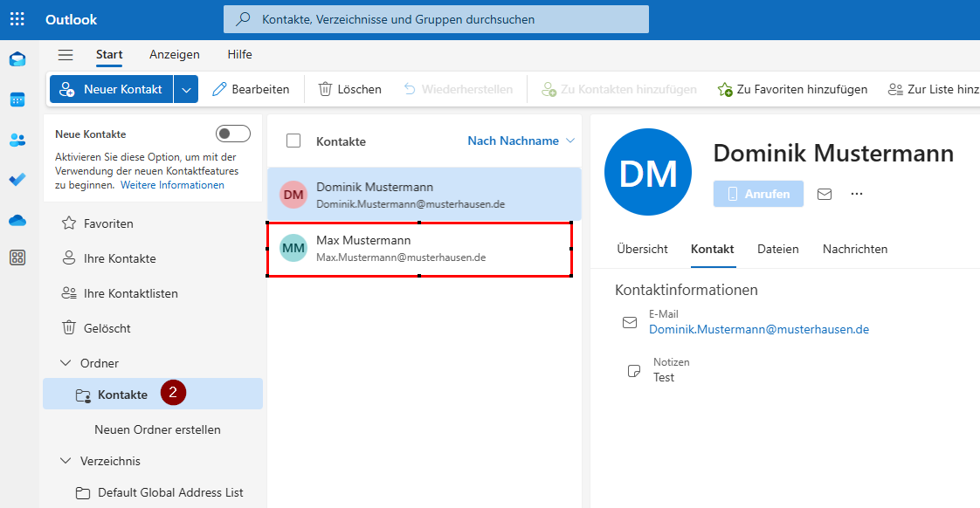Open Mail from the left app rail

point(17,59)
